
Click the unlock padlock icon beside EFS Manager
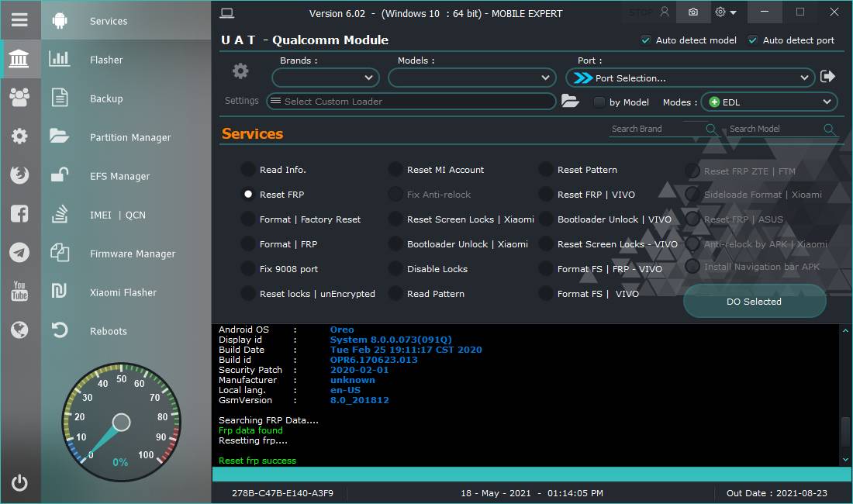[x=59, y=174]
